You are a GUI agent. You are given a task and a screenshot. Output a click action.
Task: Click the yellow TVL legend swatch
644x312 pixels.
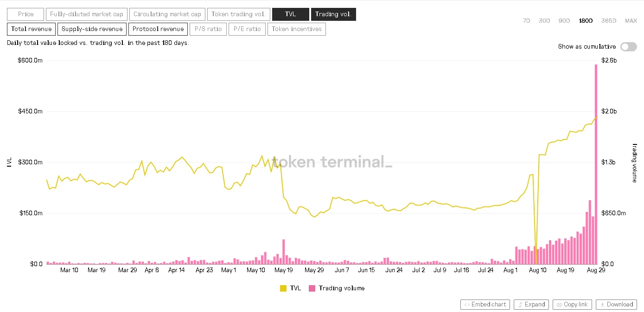[x=283, y=288]
